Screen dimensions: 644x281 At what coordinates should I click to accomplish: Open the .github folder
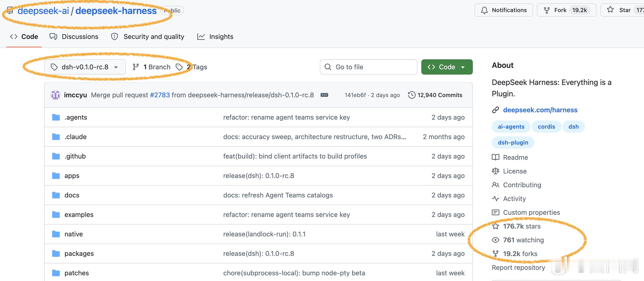click(75, 156)
